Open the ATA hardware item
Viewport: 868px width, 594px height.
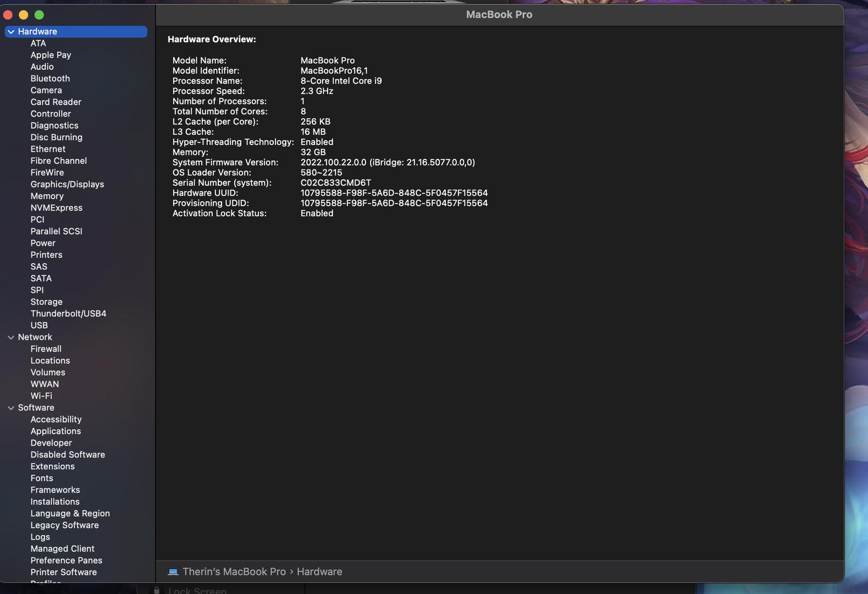click(x=38, y=43)
